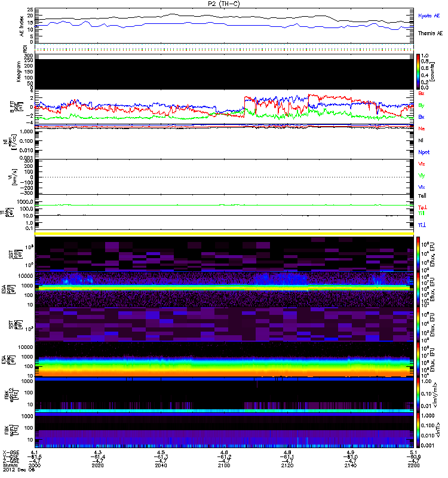The height and width of the screenshot is (478, 448).
Task: Click the green Viy velocity legend label
Action: point(421,175)
